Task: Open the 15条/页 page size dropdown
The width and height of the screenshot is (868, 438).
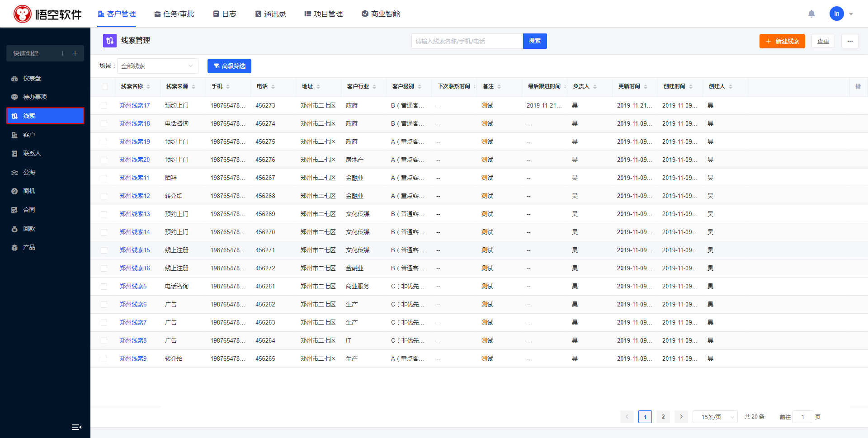Action: coord(715,417)
